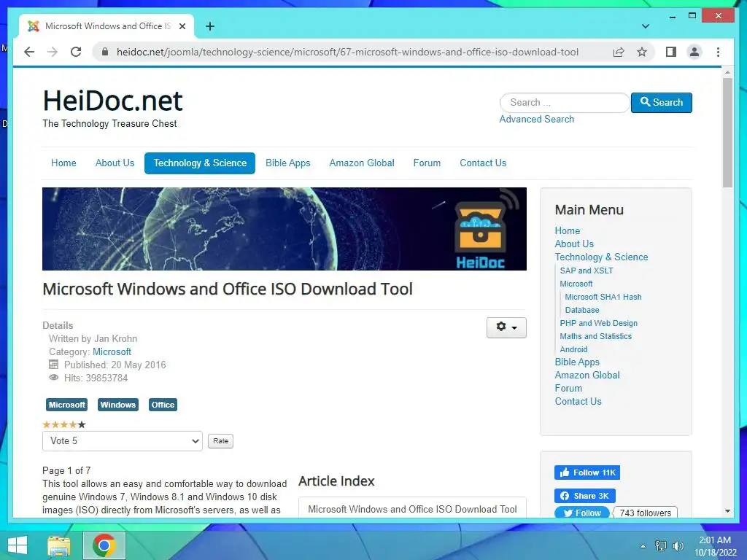This screenshot has width=747, height=560.
Task: Select the Technology & Science nav tab
Action: 200,163
